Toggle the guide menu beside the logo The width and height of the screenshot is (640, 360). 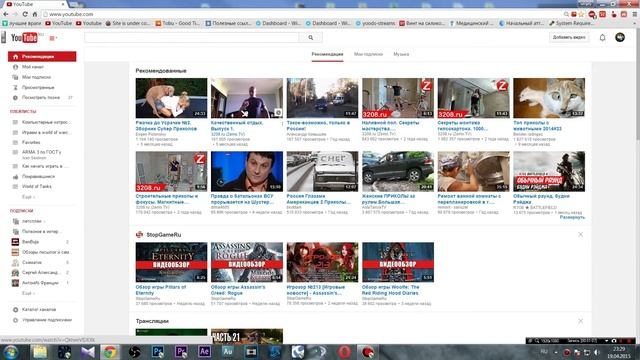53,38
